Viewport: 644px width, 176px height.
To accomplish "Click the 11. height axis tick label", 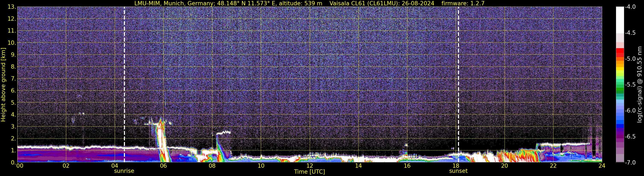I will click(x=12, y=31).
